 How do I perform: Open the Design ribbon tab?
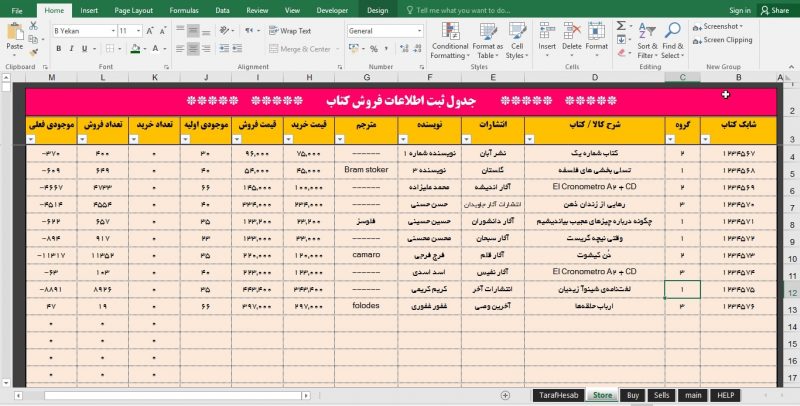[x=378, y=10]
